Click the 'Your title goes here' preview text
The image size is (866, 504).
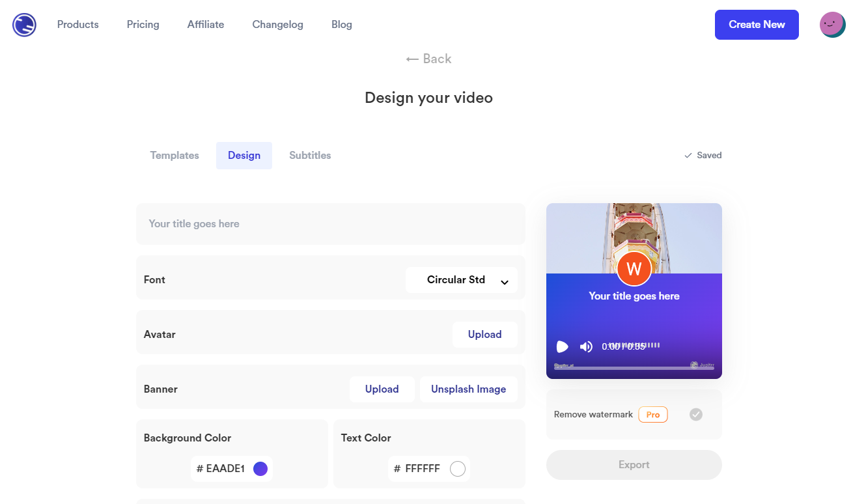634,296
